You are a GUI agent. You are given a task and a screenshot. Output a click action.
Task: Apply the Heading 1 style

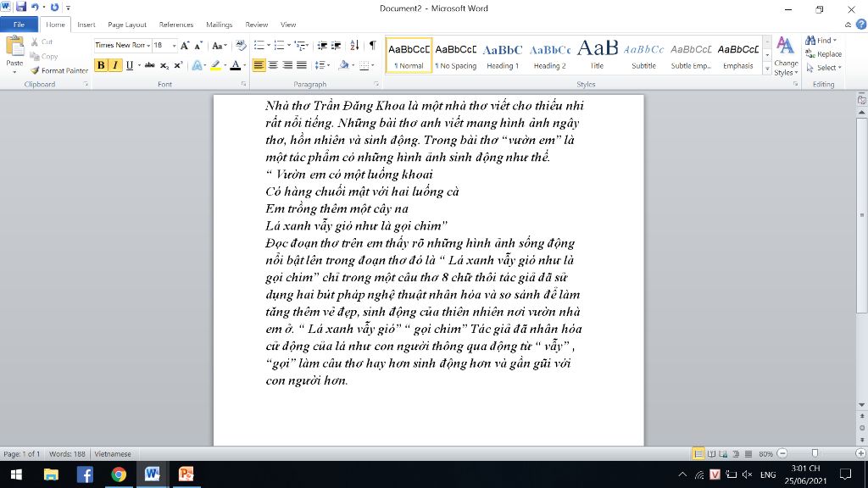[x=504, y=55]
